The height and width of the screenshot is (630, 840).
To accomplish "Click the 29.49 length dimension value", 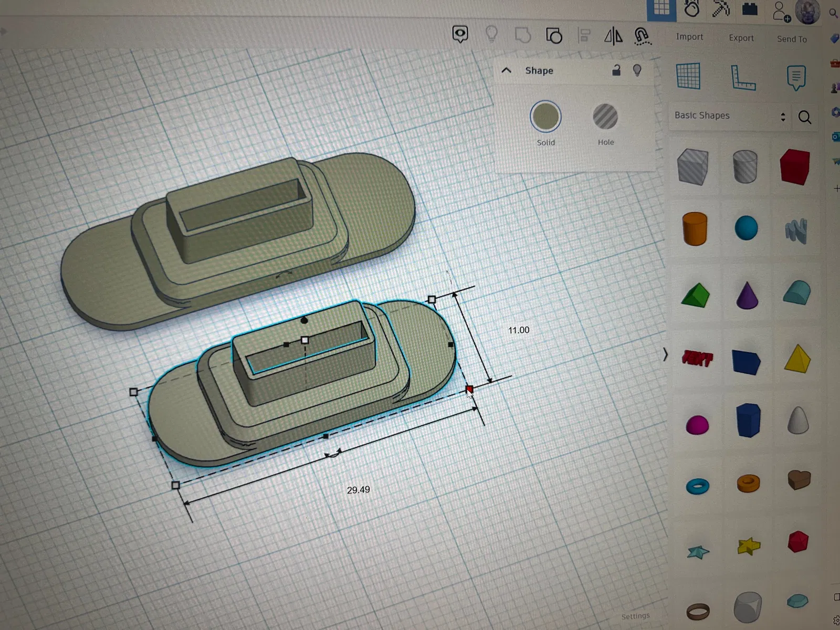I will click(x=359, y=490).
